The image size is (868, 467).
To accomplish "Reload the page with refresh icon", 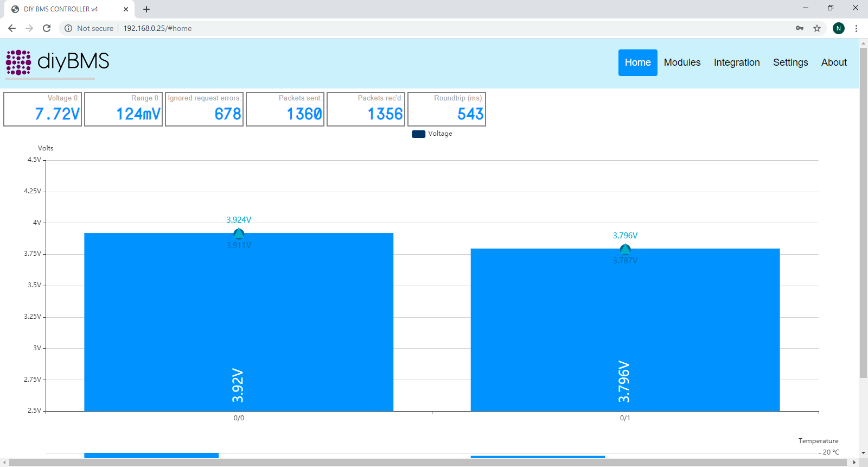I will click(x=47, y=28).
